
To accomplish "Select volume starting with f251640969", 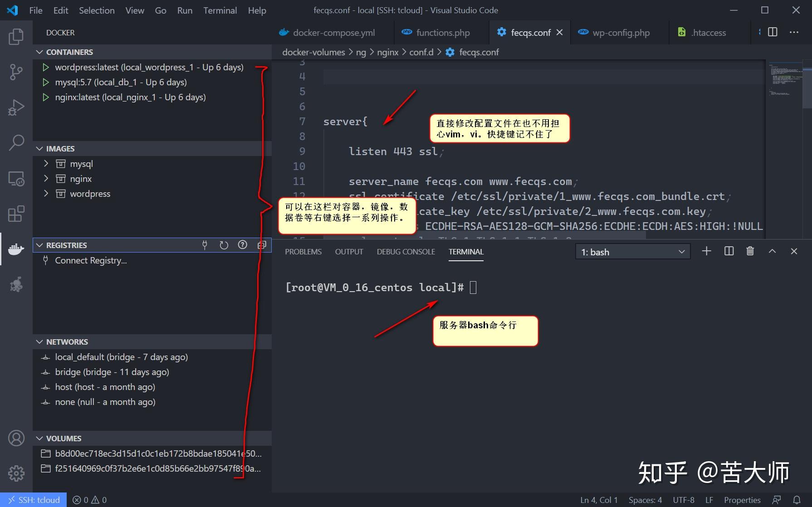I will tap(152, 468).
